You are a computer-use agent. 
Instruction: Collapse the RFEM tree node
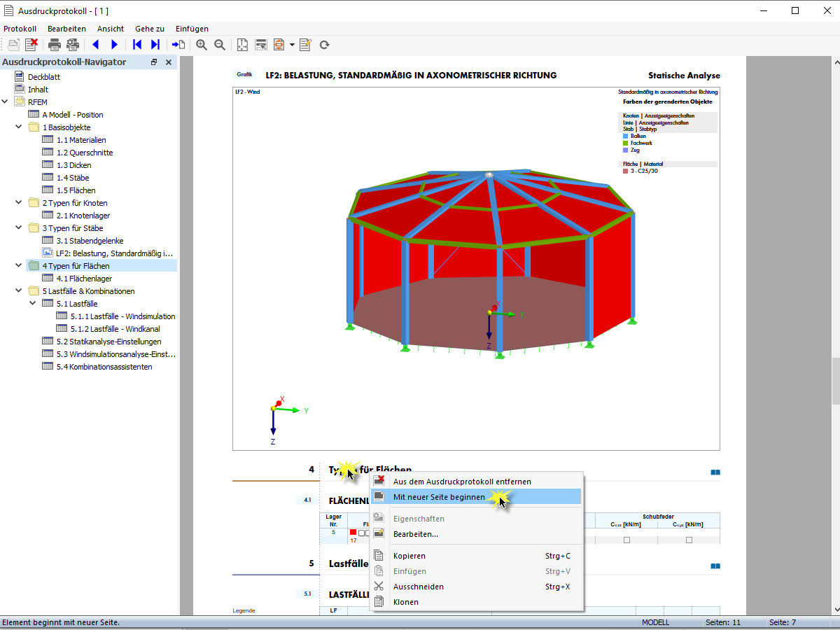pyautogui.click(x=5, y=102)
